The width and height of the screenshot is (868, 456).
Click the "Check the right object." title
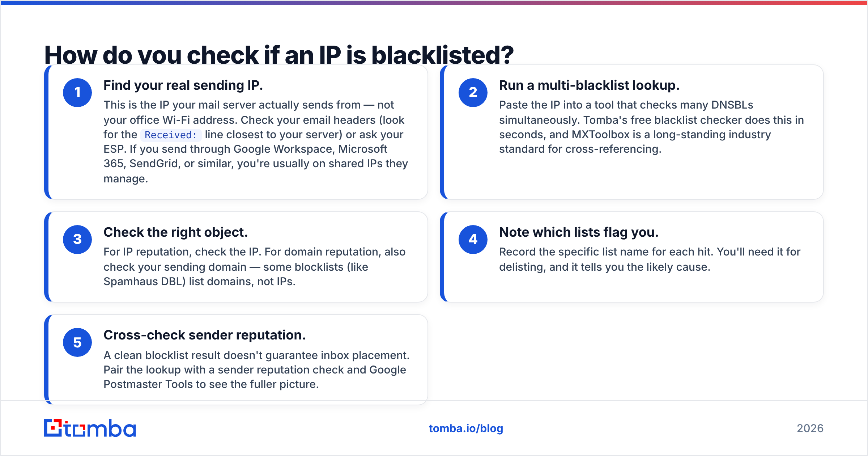(x=176, y=232)
